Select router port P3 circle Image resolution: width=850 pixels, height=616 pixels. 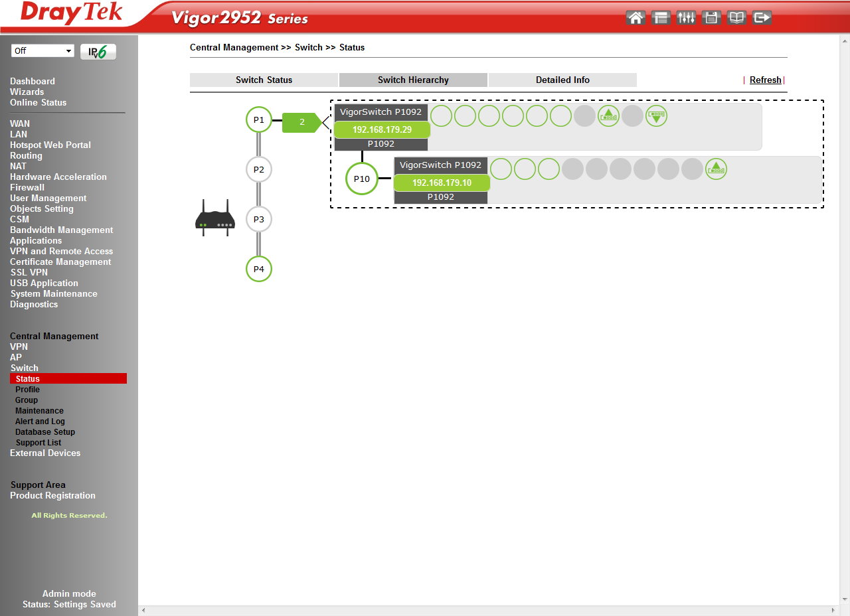[259, 219]
